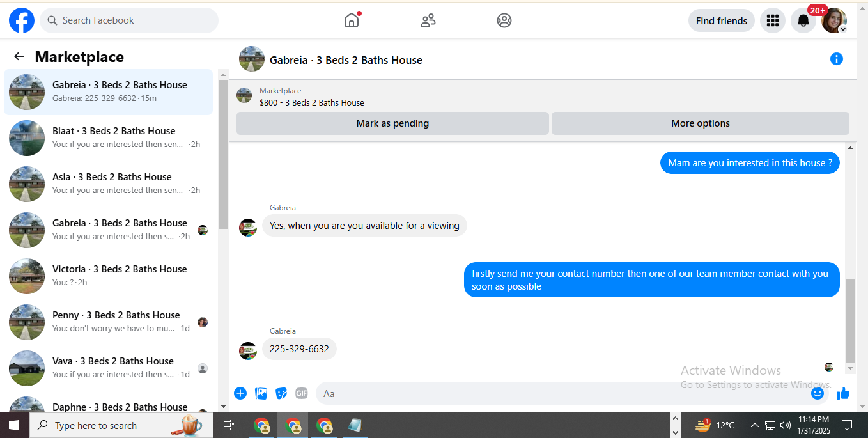Open the account profile picture menu

click(834, 20)
